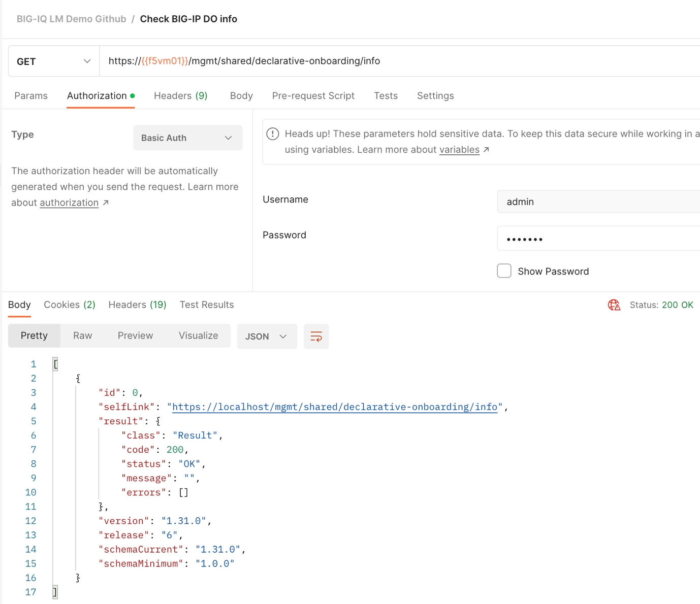Open the JSON format dropdown
Viewport: 700px width, 604px height.
(x=267, y=337)
